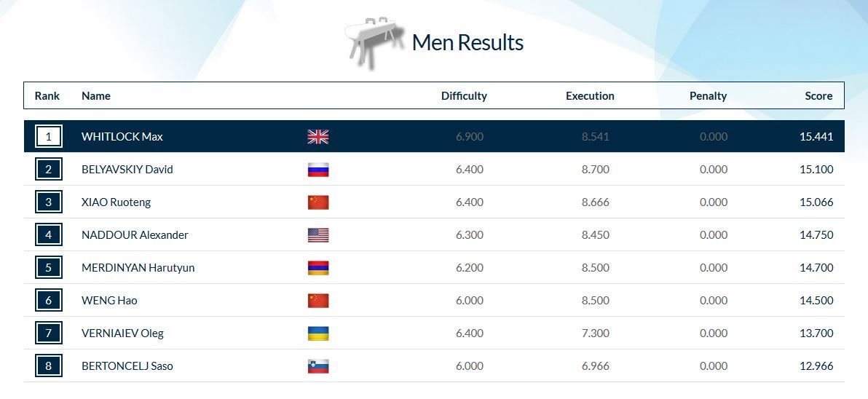Viewport: 868px width, 399px height.
Task: Open BELYAVSKIY David athlete name
Action: pyautogui.click(x=127, y=170)
